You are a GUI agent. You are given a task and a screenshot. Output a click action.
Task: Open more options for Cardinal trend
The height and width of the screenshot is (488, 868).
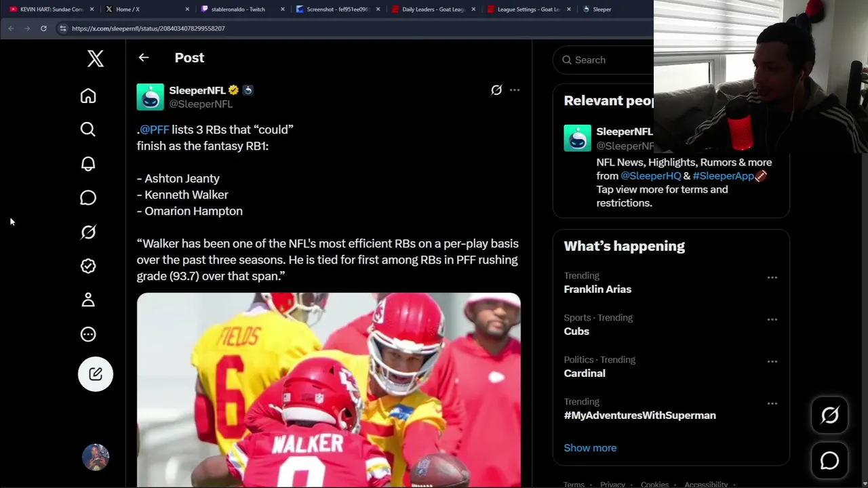click(x=772, y=361)
